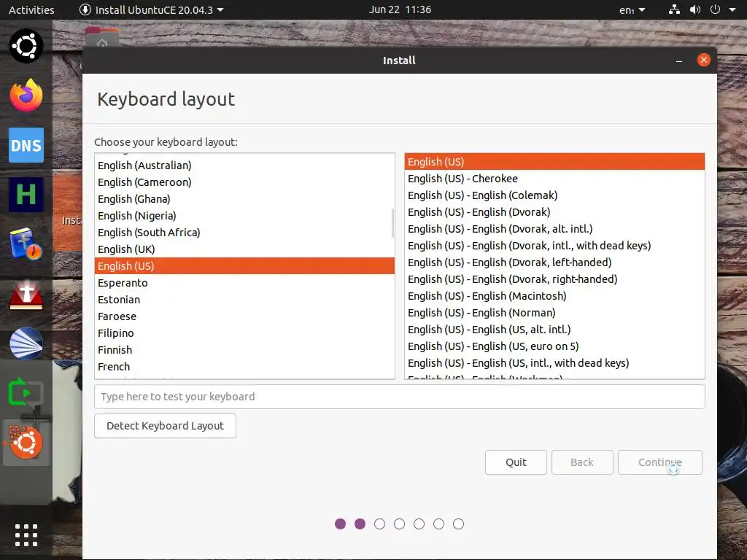
Task: Select English (UK) layout
Action: 244,249
